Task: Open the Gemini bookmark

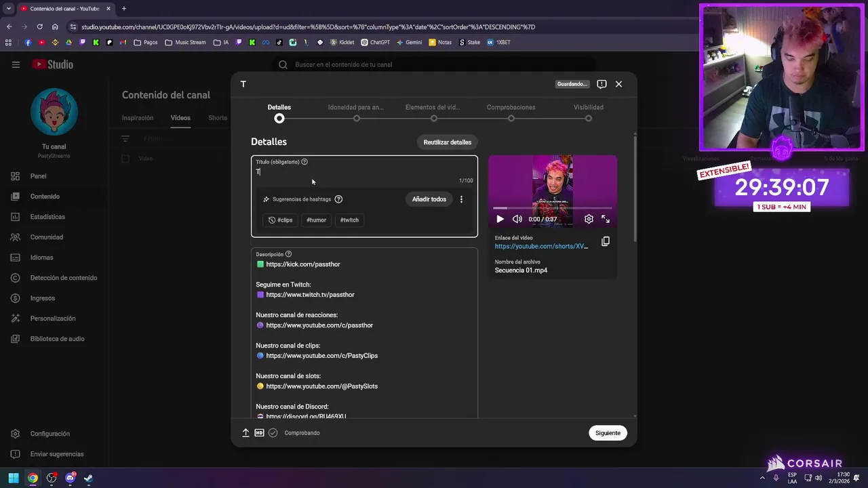Action: coord(409,42)
